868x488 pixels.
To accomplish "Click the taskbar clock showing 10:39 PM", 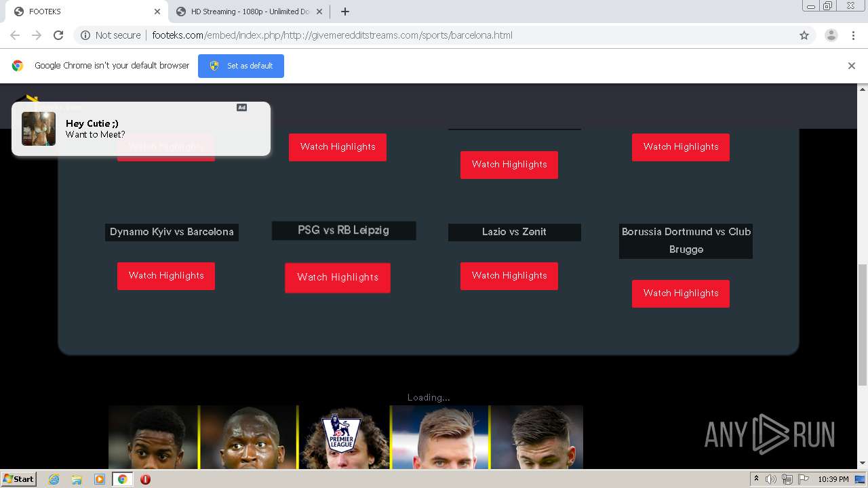I will pyautogui.click(x=833, y=479).
